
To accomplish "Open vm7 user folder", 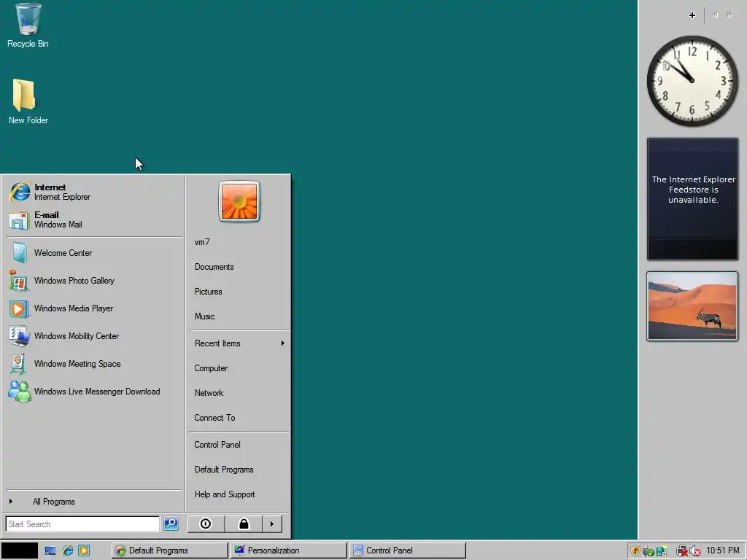I will [x=239, y=242].
